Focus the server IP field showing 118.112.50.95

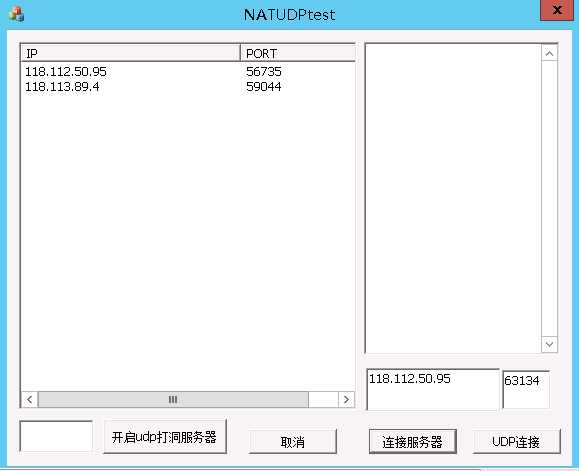tap(433, 389)
